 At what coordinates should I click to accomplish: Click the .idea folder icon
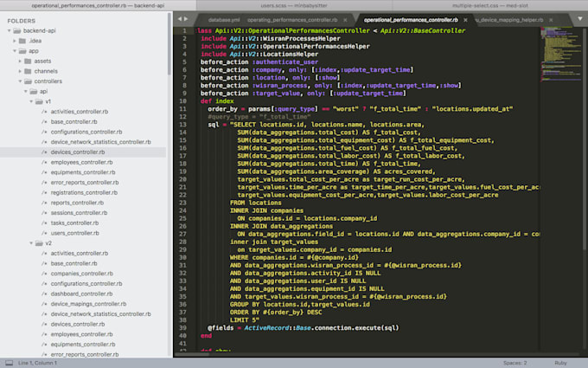pos(22,41)
